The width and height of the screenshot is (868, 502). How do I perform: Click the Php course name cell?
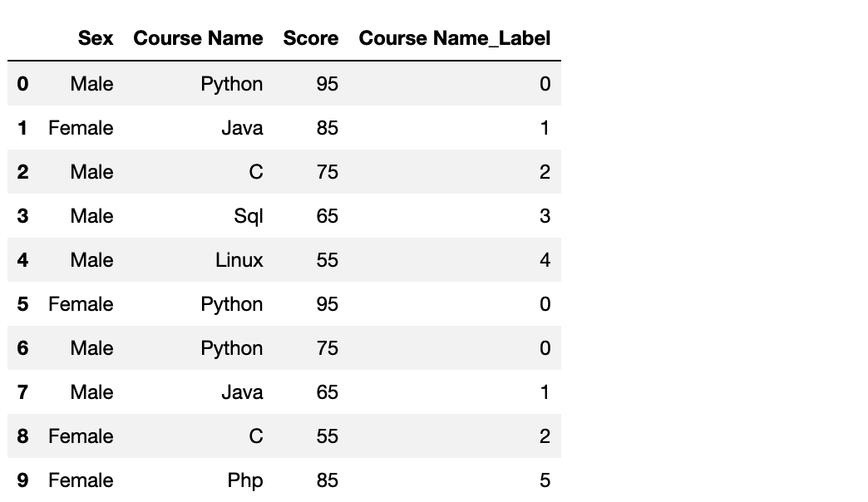coord(245,480)
